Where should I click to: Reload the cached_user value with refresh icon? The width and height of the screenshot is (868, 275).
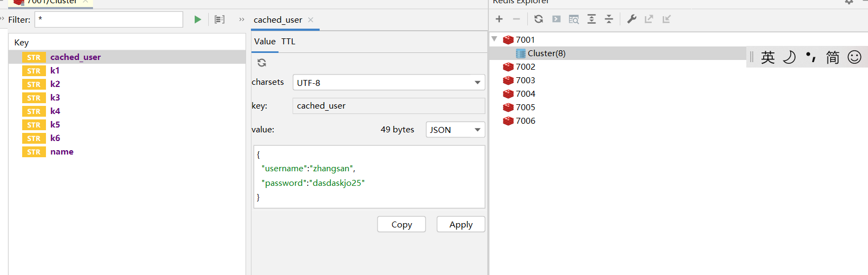(262, 63)
